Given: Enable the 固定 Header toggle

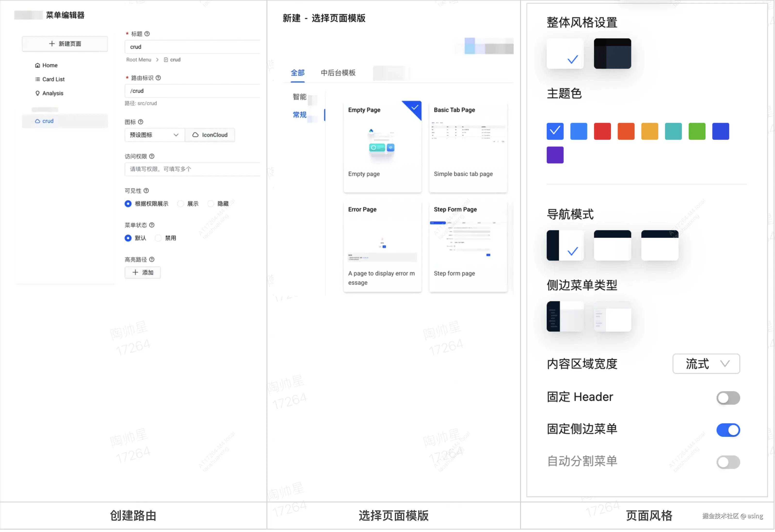Looking at the screenshot, I should point(728,398).
